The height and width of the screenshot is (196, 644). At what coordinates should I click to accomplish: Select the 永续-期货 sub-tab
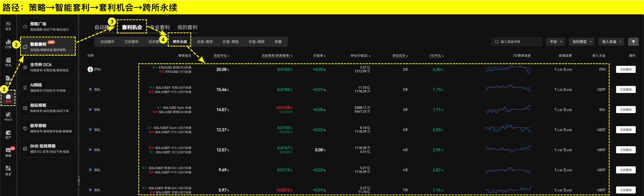click(205, 42)
